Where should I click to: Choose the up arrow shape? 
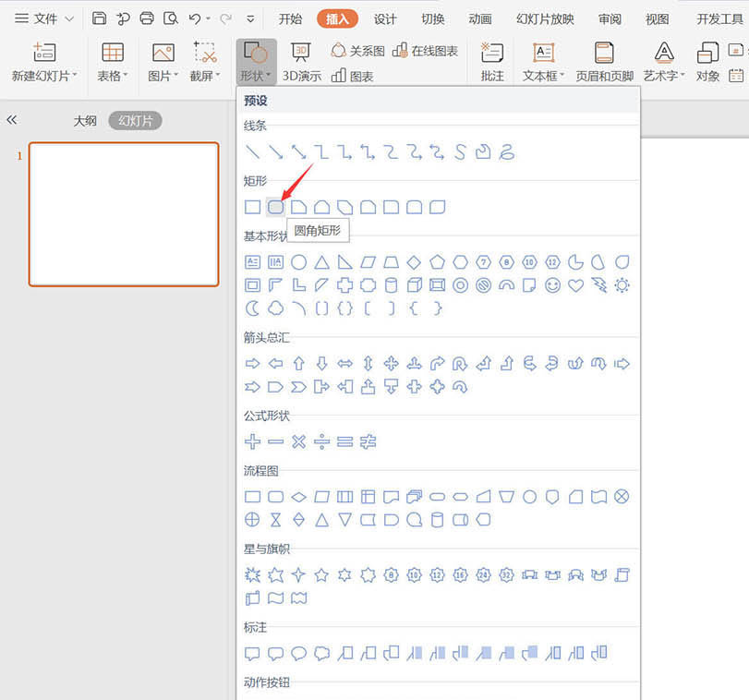298,364
